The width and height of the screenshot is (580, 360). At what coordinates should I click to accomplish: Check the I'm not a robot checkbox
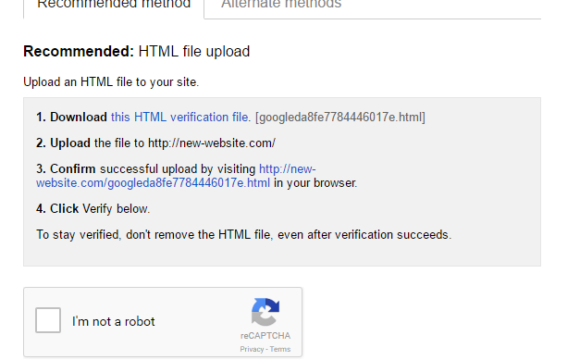tap(48, 320)
